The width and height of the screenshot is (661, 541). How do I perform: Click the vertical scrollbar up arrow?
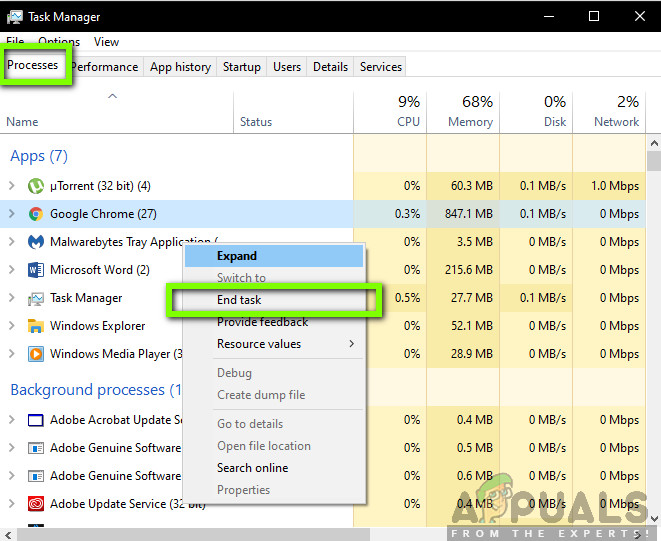[654, 143]
